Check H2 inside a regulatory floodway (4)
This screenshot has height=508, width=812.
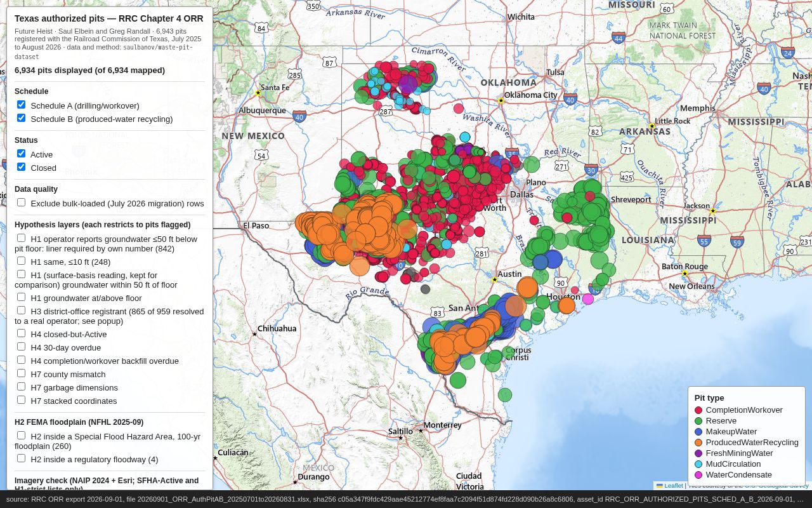(22, 458)
